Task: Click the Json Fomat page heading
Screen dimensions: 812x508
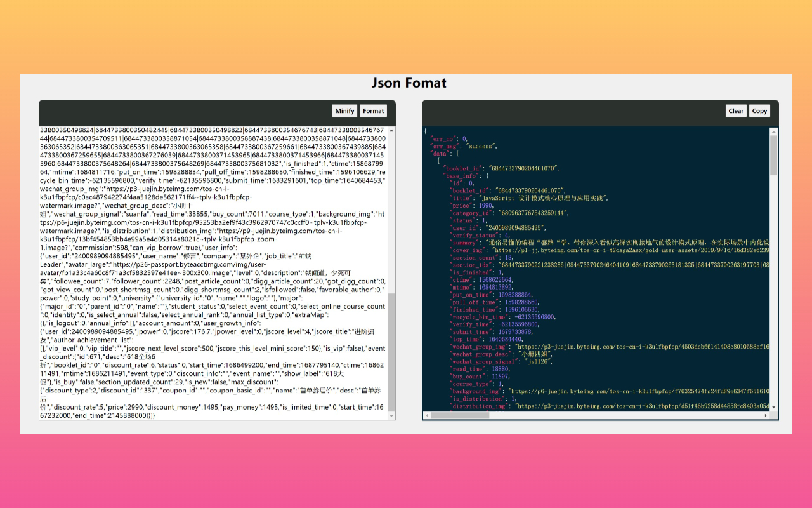Action: (x=409, y=83)
